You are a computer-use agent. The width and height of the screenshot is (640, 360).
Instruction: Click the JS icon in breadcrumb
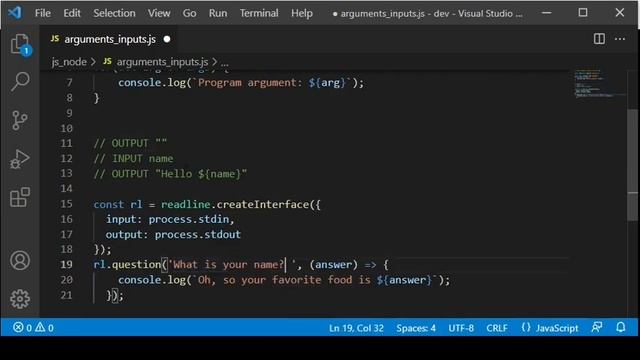point(107,61)
